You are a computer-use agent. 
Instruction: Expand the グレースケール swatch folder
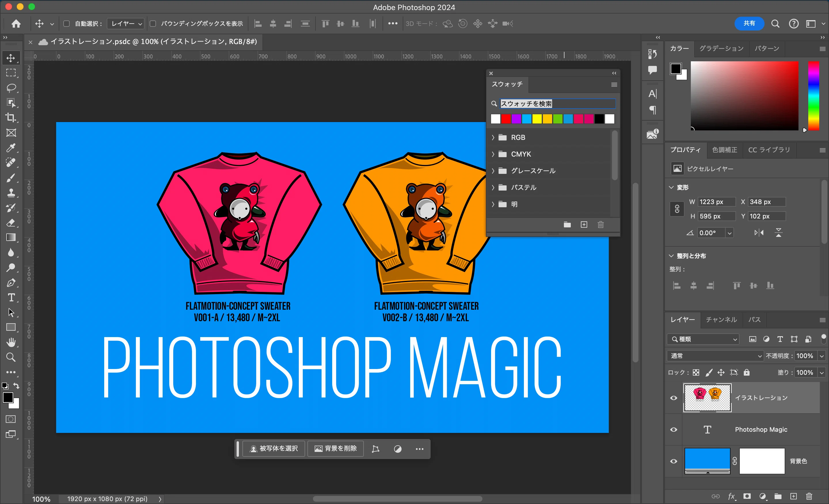493,171
